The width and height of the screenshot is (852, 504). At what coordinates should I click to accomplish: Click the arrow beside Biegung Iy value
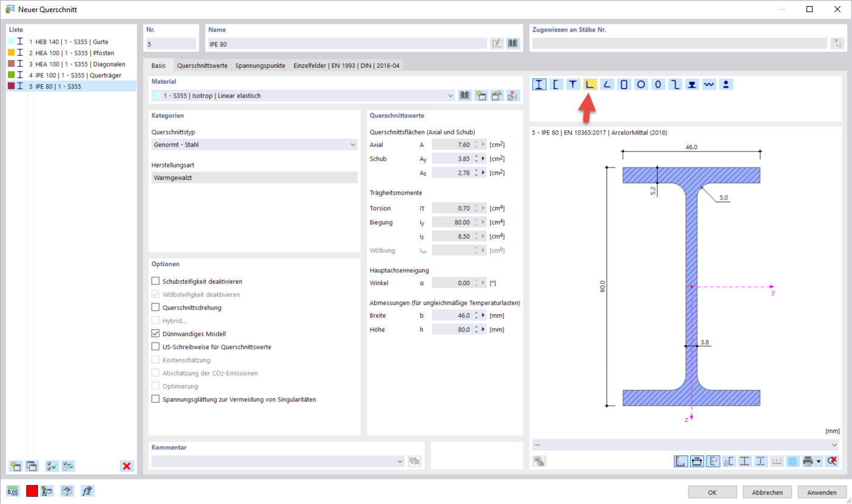coord(483,223)
